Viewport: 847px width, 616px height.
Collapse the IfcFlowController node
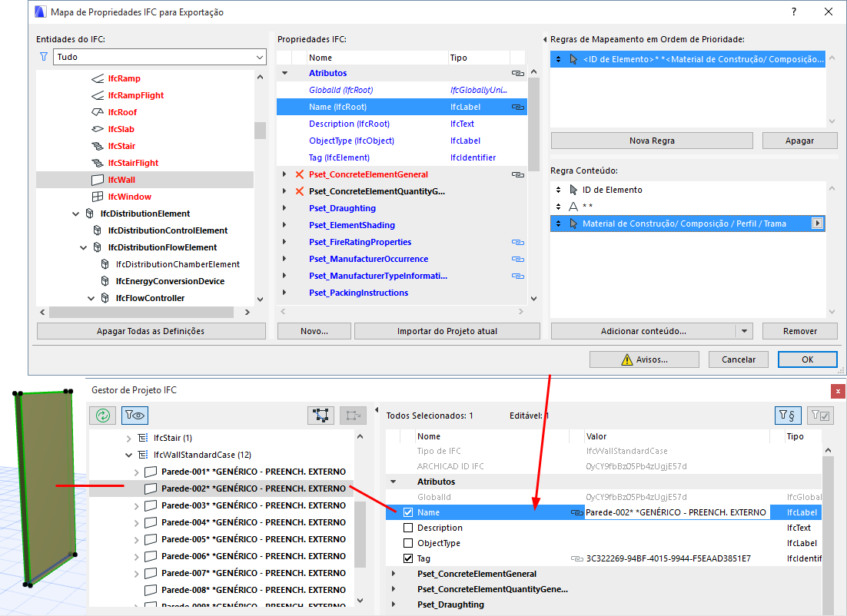[x=91, y=298]
